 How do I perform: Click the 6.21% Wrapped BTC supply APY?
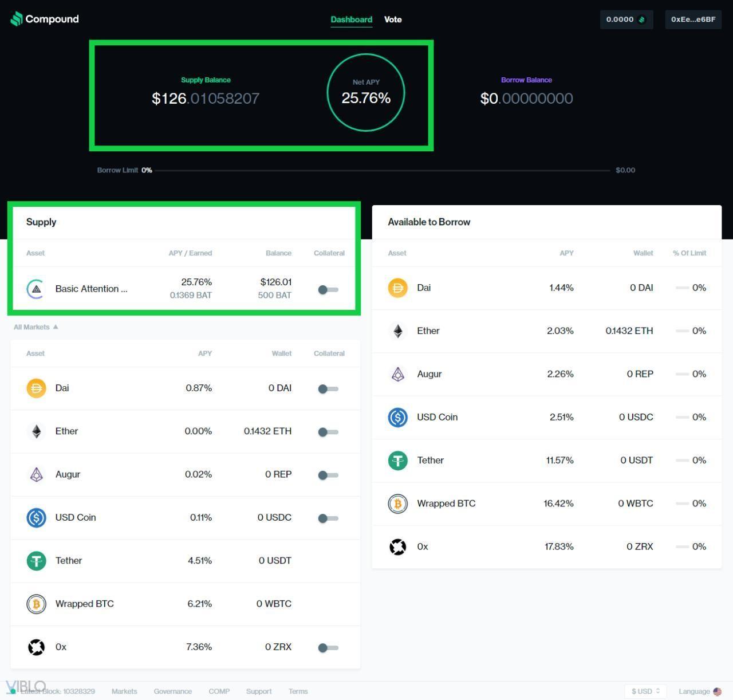coord(199,604)
